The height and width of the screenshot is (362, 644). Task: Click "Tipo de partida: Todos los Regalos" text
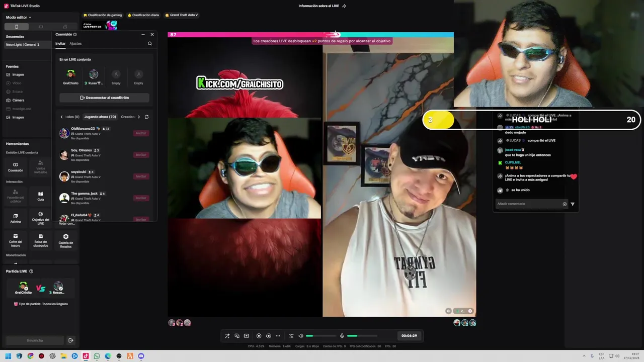click(x=43, y=304)
